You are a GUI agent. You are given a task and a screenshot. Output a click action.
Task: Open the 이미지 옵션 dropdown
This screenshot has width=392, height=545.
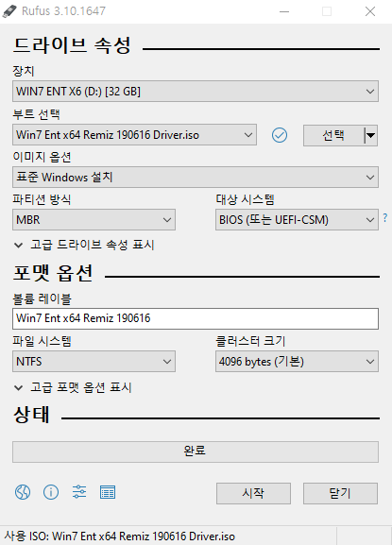click(x=196, y=178)
